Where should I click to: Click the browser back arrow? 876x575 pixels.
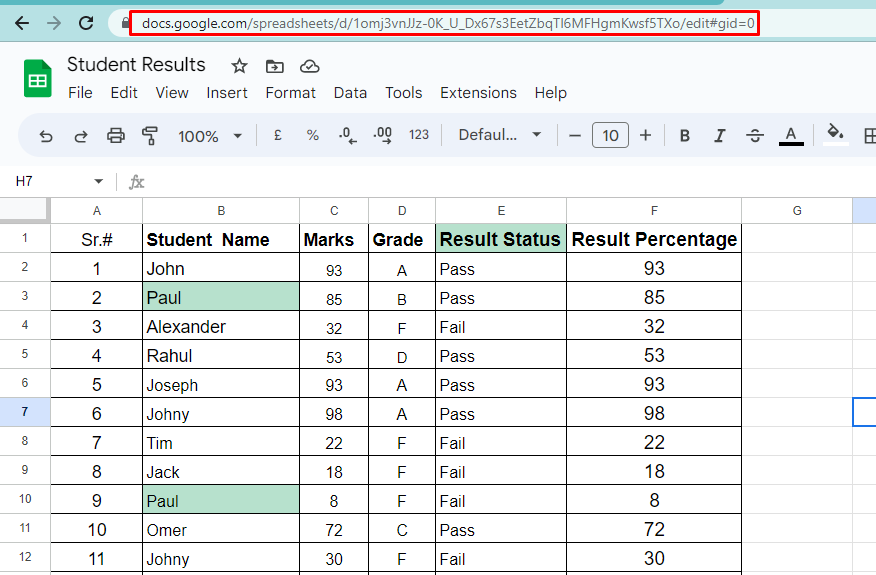(x=22, y=23)
